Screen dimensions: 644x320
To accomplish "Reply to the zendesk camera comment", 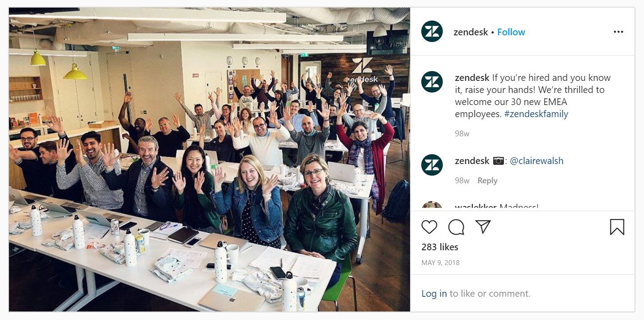I will point(487,181).
